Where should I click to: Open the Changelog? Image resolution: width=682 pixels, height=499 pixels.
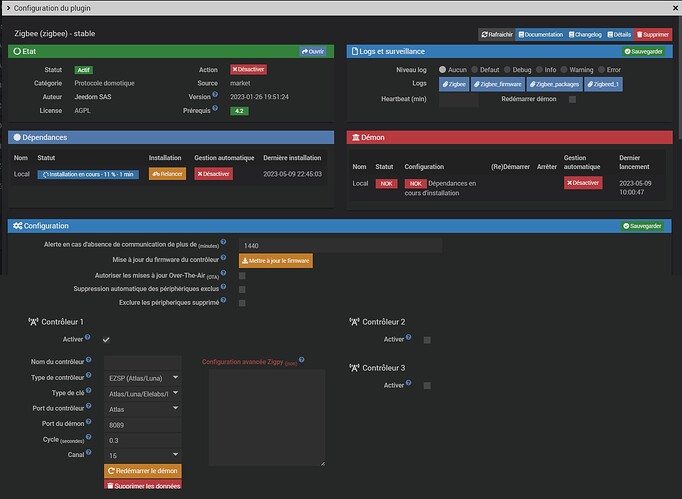click(x=585, y=34)
